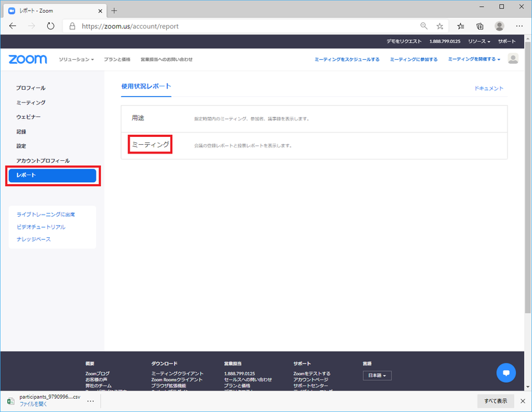532x412 pixels.
Task: Click the Zoom logo
Action: point(28,59)
